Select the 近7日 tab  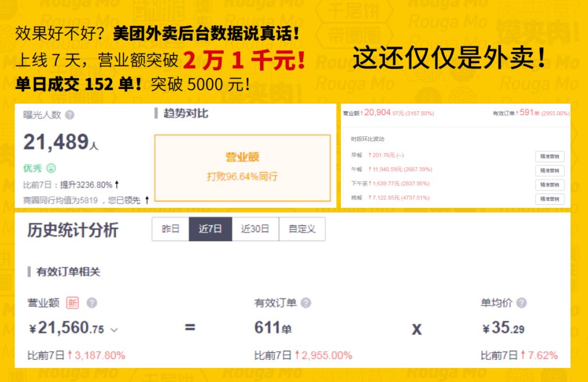click(x=211, y=229)
